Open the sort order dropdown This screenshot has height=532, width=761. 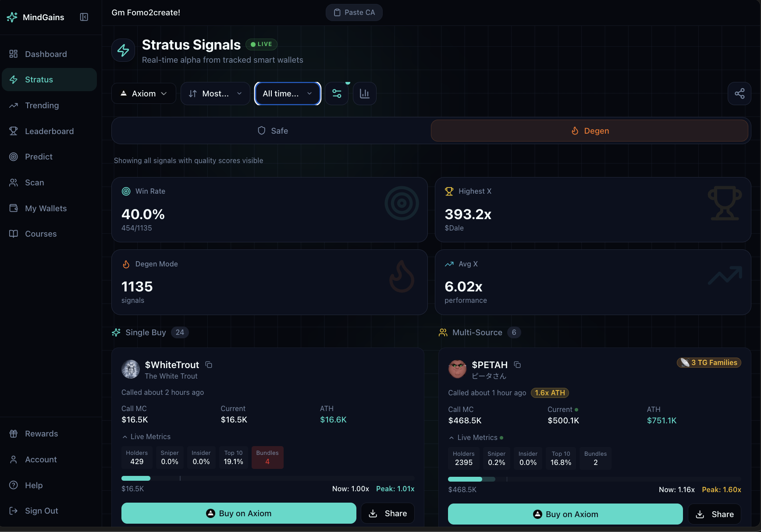[x=215, y=93]
